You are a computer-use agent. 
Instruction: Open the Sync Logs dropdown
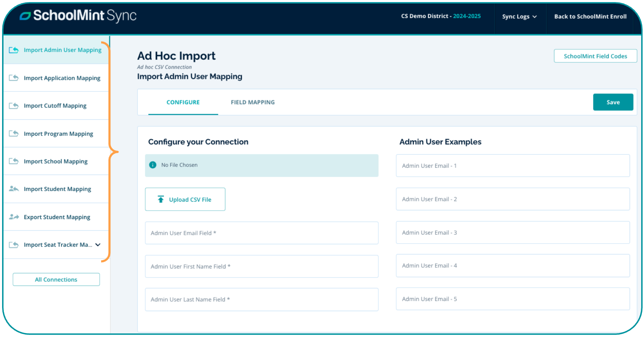pos(519,17)
